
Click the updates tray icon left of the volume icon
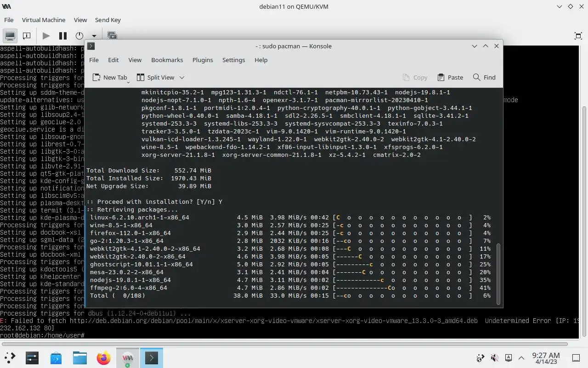pos(481,358)
